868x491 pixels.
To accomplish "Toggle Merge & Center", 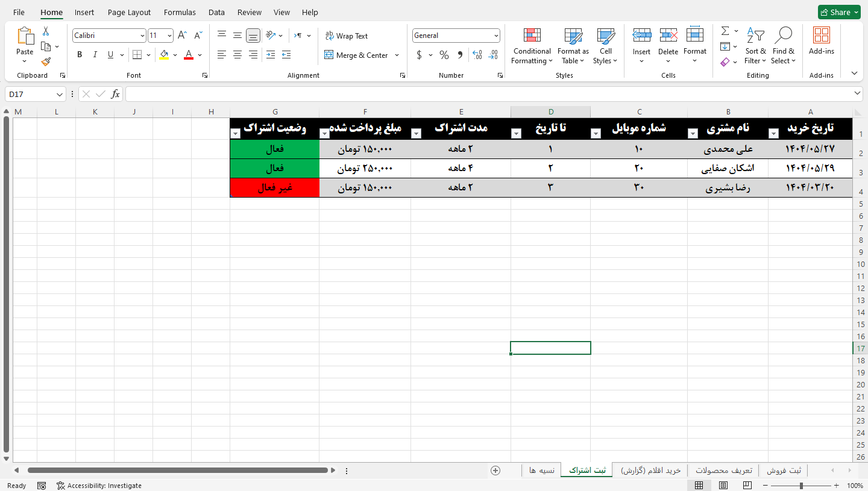I will click(x=356, y=55).
